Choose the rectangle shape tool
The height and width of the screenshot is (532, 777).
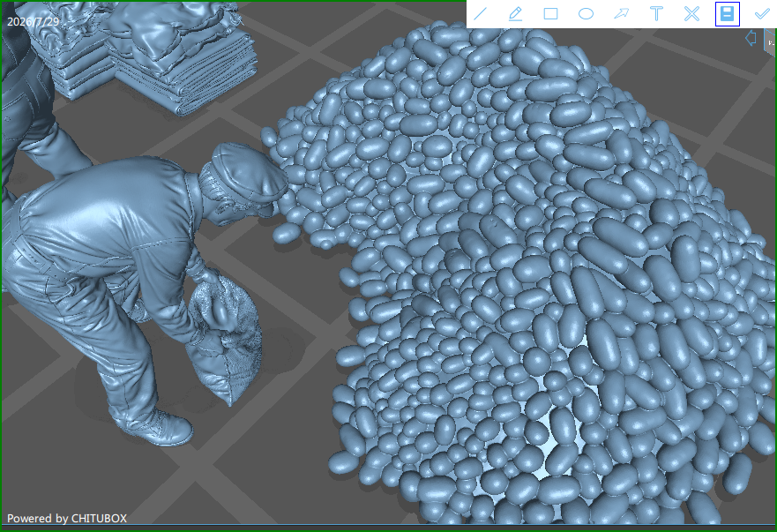[x=550, y=14]
